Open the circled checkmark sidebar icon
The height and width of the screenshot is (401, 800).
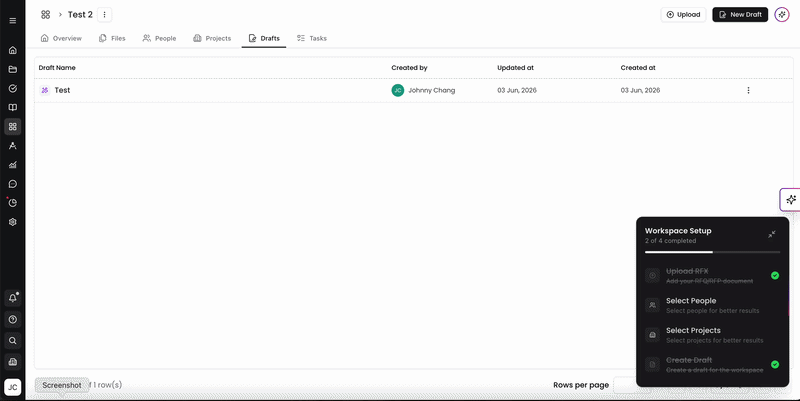pyautogui.click(x=13, y=88)
